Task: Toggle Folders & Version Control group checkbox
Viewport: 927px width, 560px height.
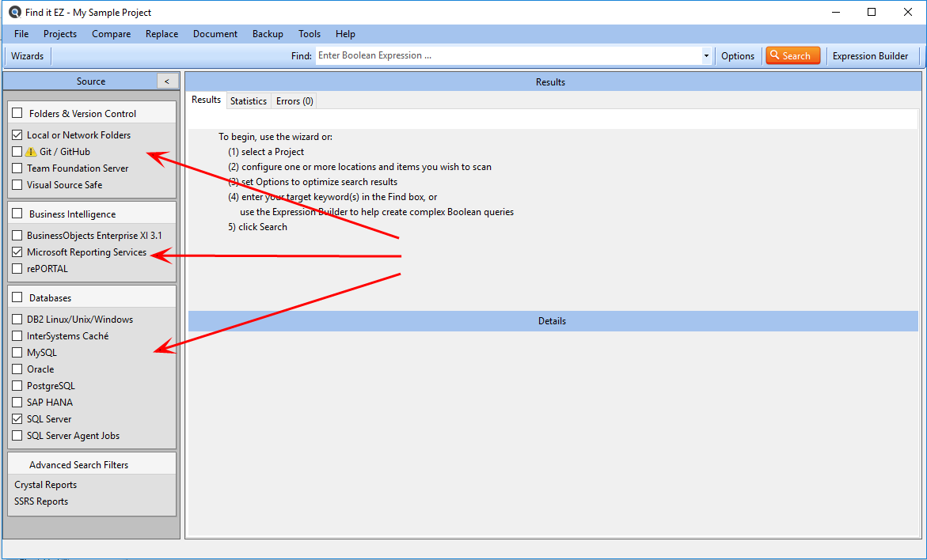Action: pyautogui.click(x=17, y=113)
